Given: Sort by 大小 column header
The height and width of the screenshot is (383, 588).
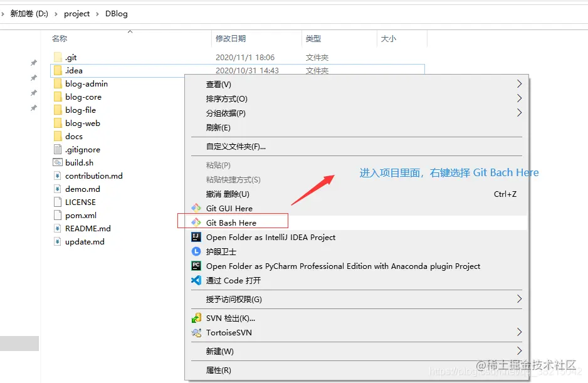Looking at the screenshot, I should [388, 38].
